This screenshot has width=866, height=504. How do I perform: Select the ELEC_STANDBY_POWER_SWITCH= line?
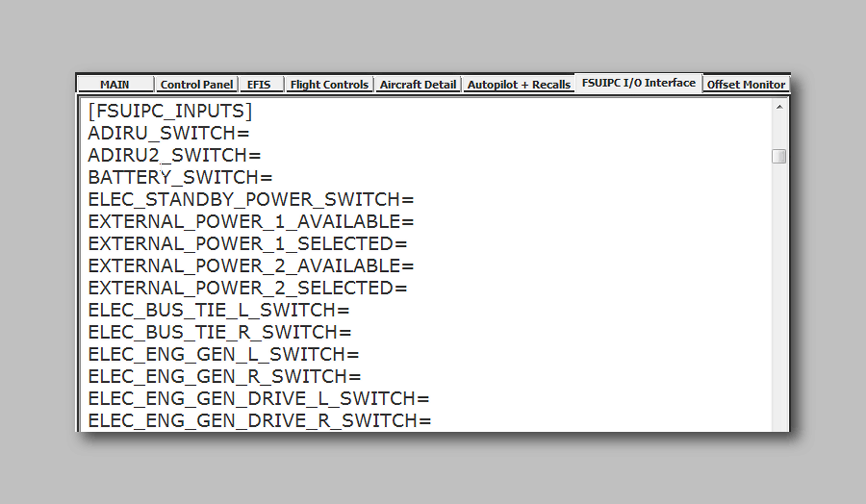pyautogui.click(x=250, y=199)
